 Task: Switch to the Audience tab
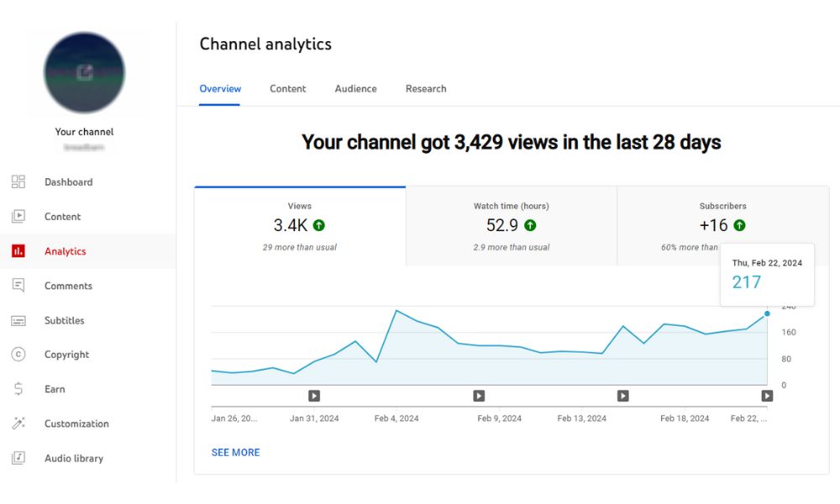coord(355,88)
